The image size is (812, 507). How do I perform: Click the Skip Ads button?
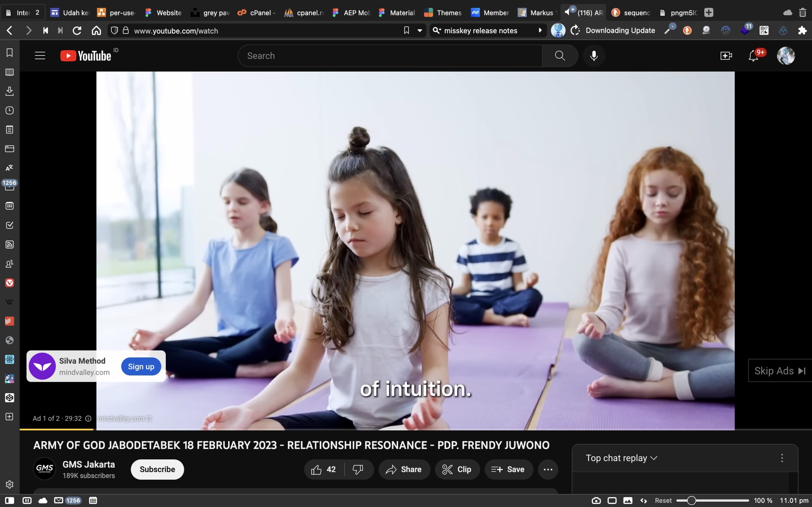click(779, 370)
